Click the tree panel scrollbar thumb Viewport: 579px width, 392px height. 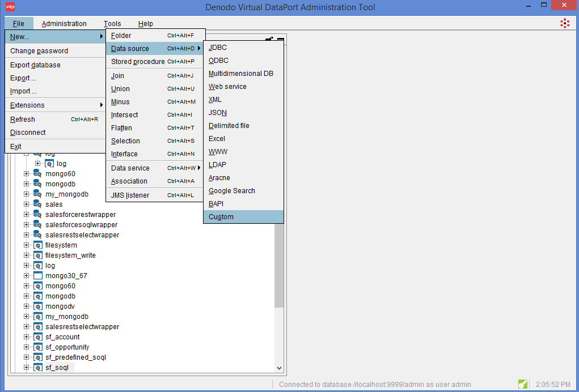click(x=279, y=266)
